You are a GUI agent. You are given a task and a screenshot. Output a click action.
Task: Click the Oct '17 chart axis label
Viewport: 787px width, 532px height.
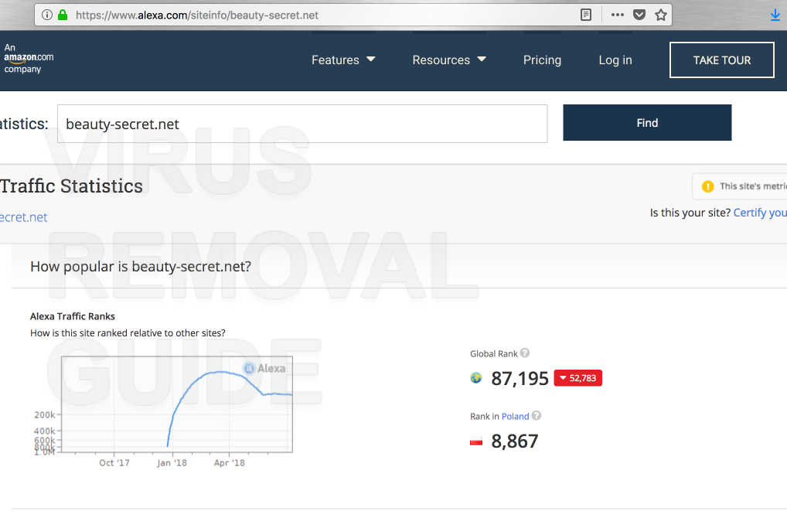(x=114, y=462)
